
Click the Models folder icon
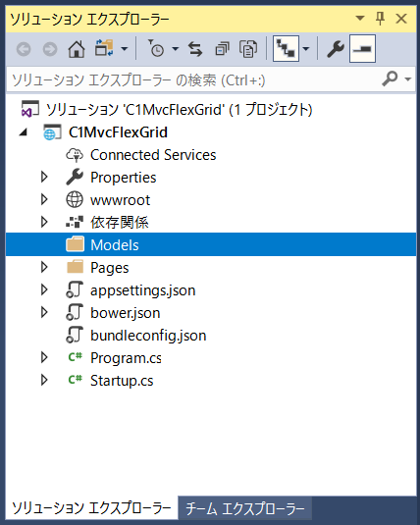pyautogui.click(x=75, y=244)
